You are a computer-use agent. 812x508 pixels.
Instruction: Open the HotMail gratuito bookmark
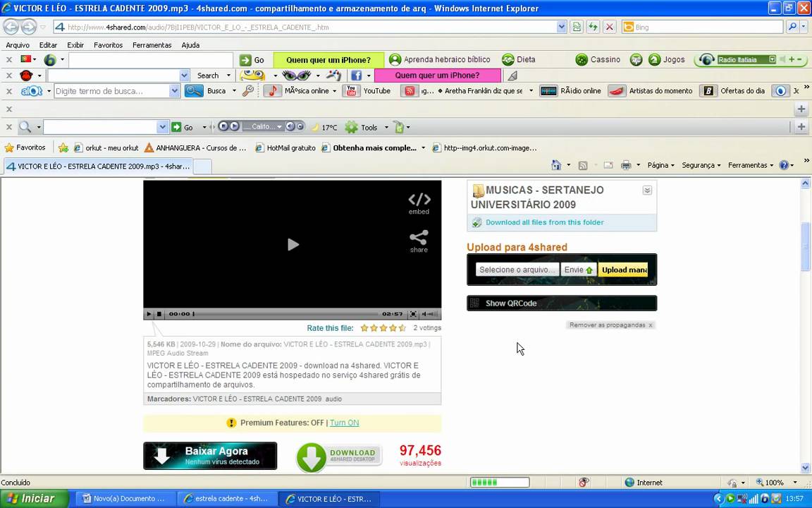click(285, 147)
